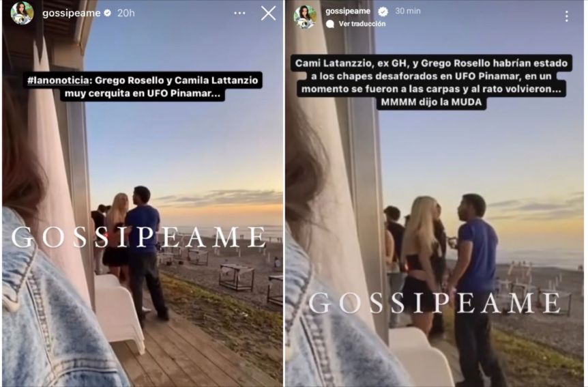
Task: Click the GOSSIPEAME watermark in right story
Action: tap(435, 303)
